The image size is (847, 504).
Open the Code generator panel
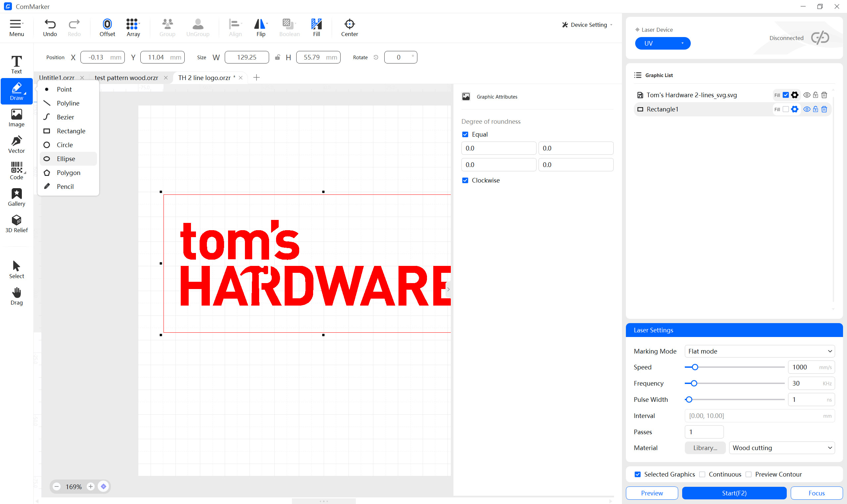16,170
